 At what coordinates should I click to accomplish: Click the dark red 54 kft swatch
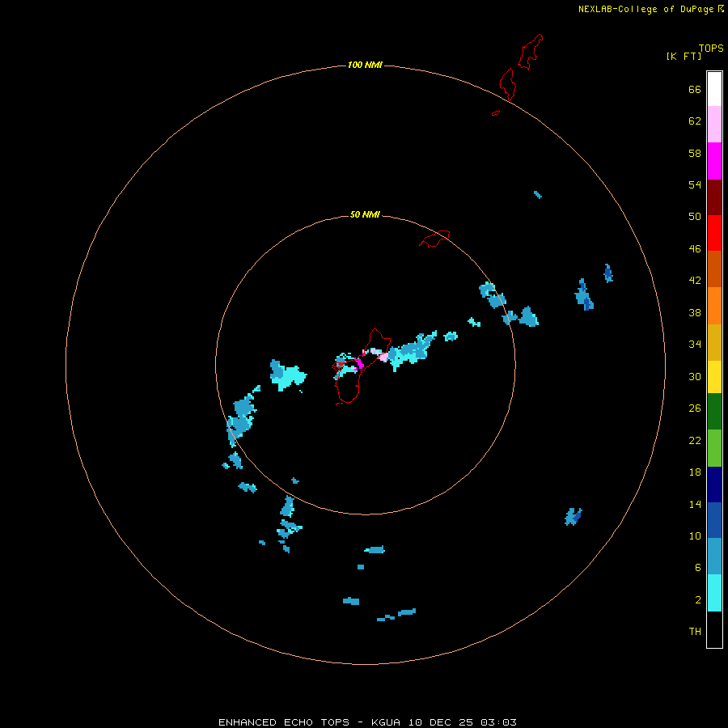[714, 197]
